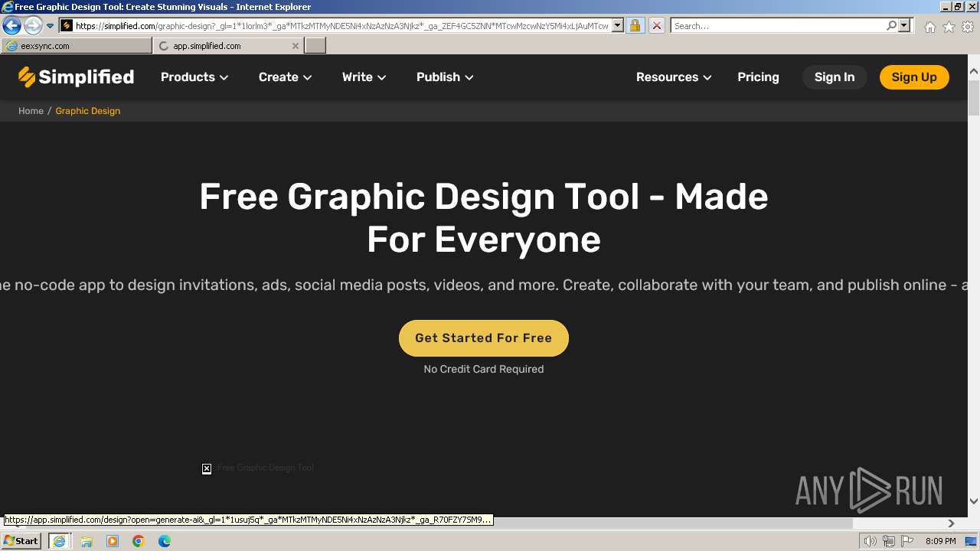Stop page loading with the X button
Viewport: 980px width, 551px height.
(656, 25)
